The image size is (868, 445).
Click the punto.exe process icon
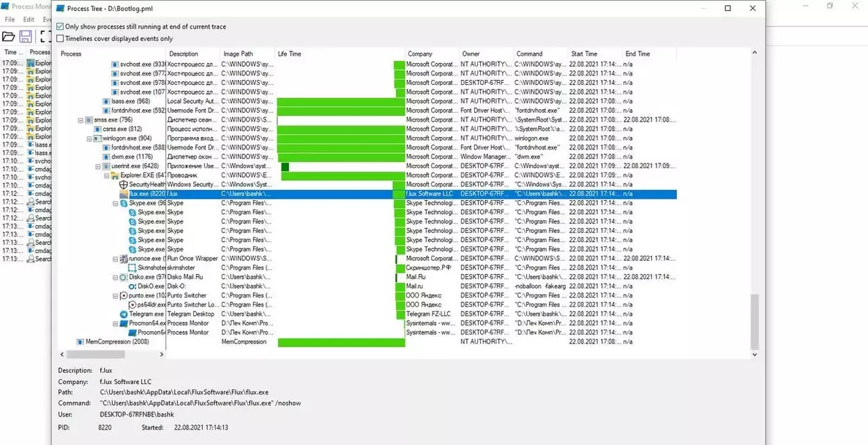pos(124,296)
